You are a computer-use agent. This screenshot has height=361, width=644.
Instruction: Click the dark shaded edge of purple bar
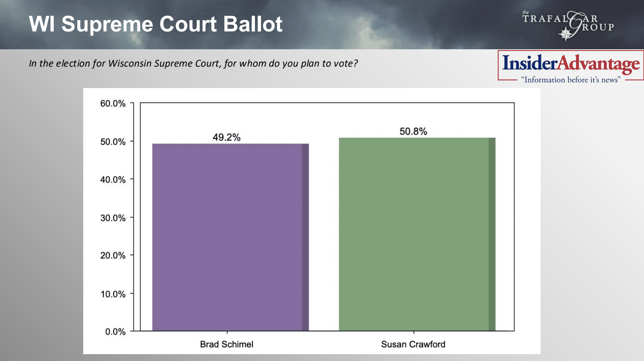pos(305,237)
